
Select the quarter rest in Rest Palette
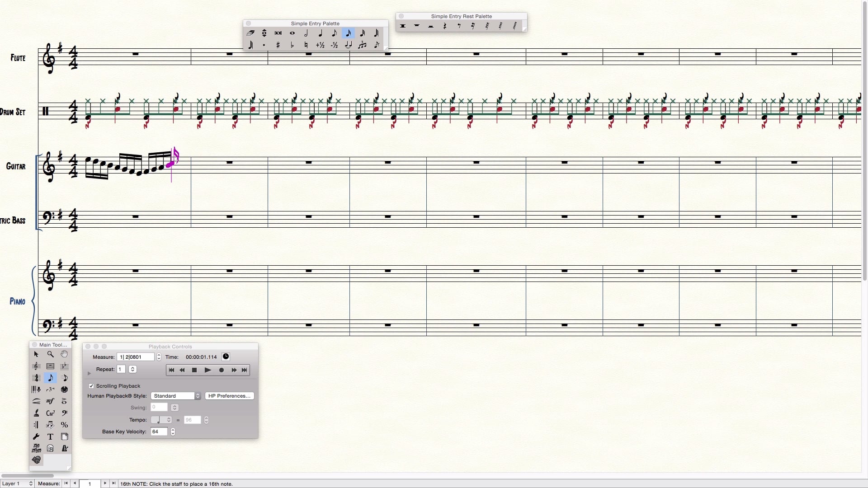click(x=445, y=26)
